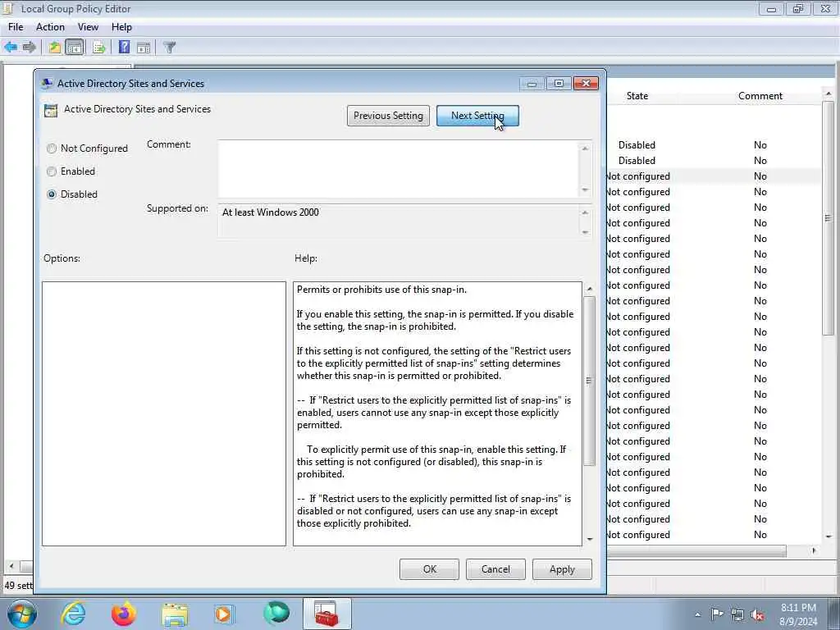840x630 pixels.
Task: Click the Comment box scroll down arrow
Action: 585,189
